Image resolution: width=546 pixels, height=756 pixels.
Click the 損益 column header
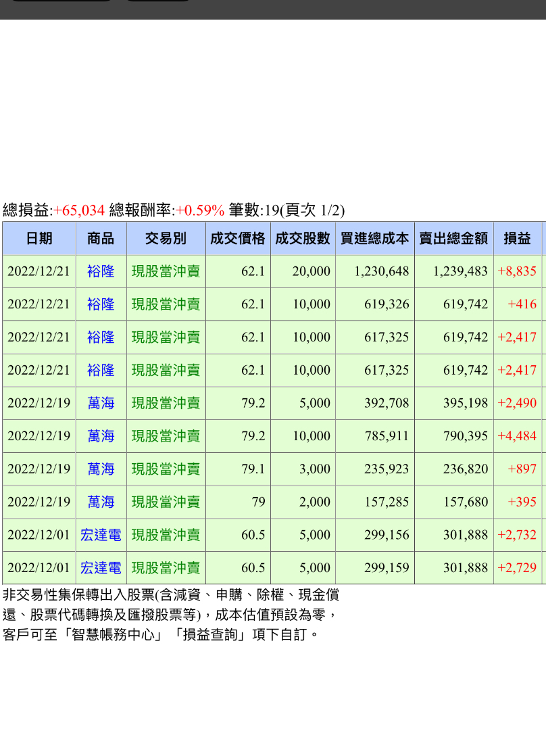[517, 238]
